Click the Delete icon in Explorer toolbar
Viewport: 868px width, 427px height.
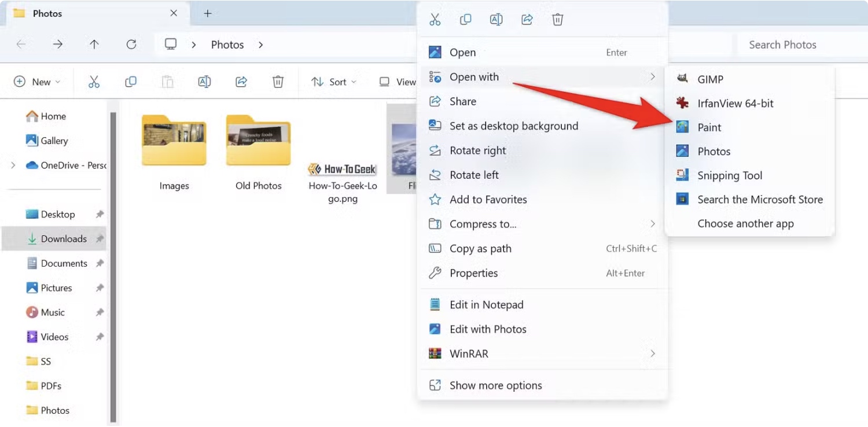click(x=278, y=82)
